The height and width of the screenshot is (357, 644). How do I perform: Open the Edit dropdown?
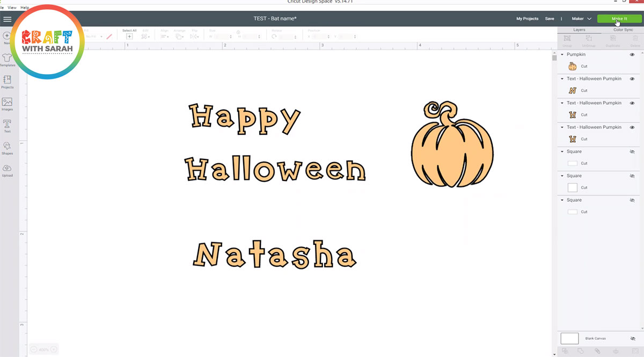coord(145,37)
